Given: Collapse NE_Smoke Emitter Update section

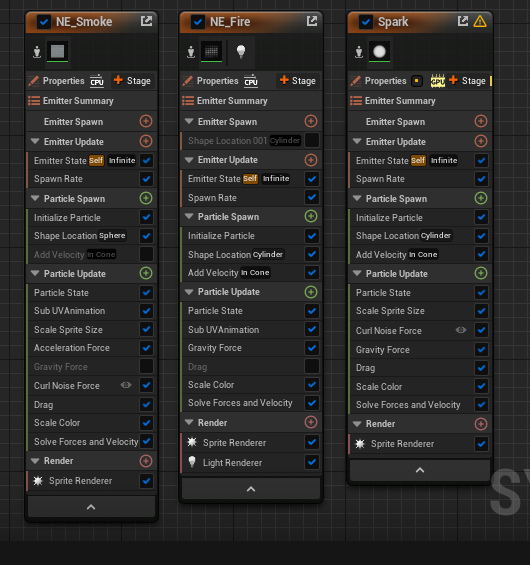Looking at the screenshot, I should click(35, 141).
